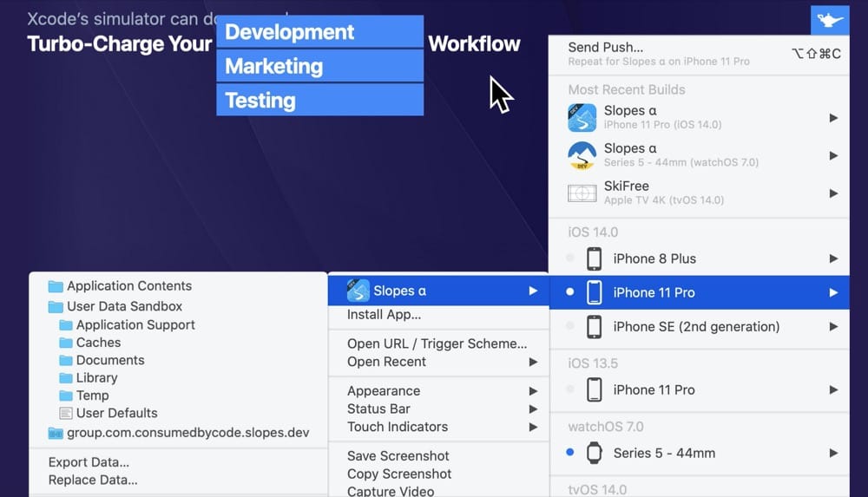Toggle the white status dot for iPhone 11 Pro
The image size is (868, 497).
click(x=570, y=291)
